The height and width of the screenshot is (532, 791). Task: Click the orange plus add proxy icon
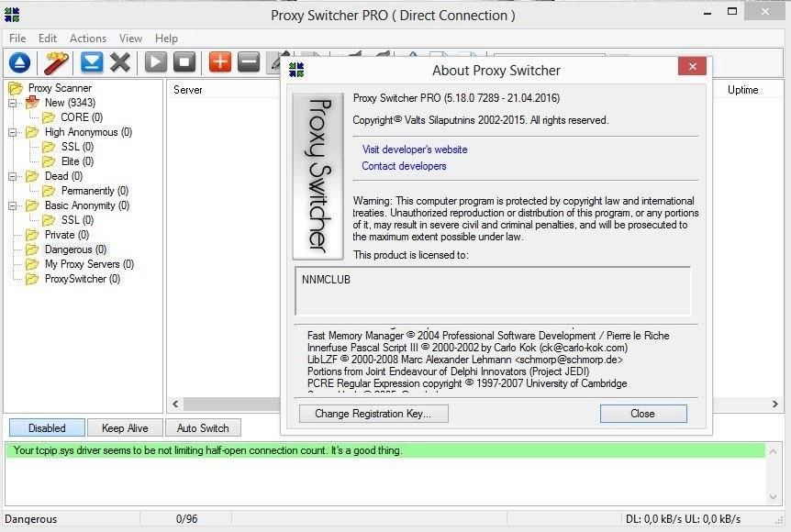(x=220, y=62)
